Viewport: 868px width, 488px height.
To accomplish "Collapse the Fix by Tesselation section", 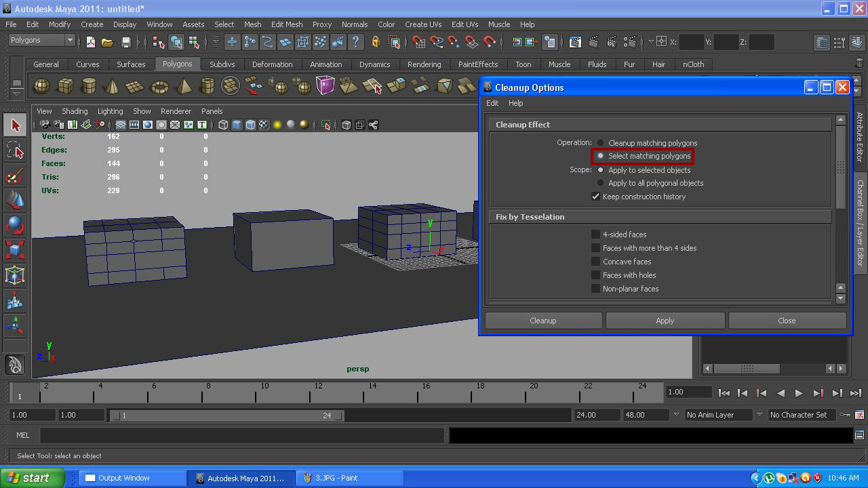I will click(660, 217).
